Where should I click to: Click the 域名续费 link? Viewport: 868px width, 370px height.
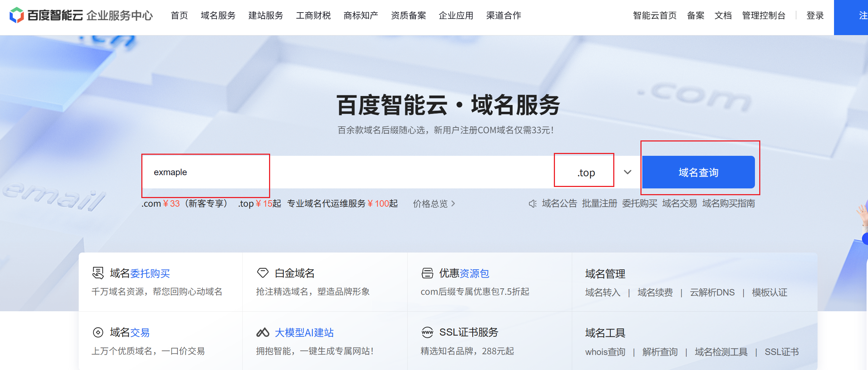655,292
